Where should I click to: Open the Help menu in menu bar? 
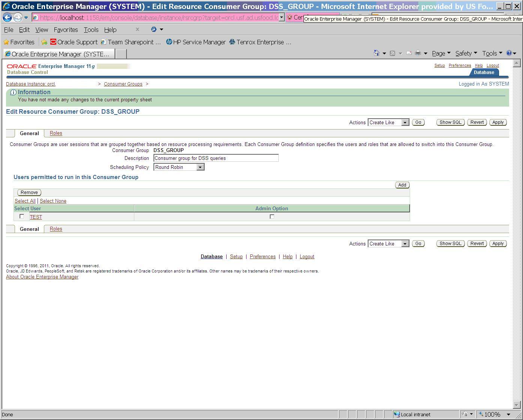tap(110, 30)
